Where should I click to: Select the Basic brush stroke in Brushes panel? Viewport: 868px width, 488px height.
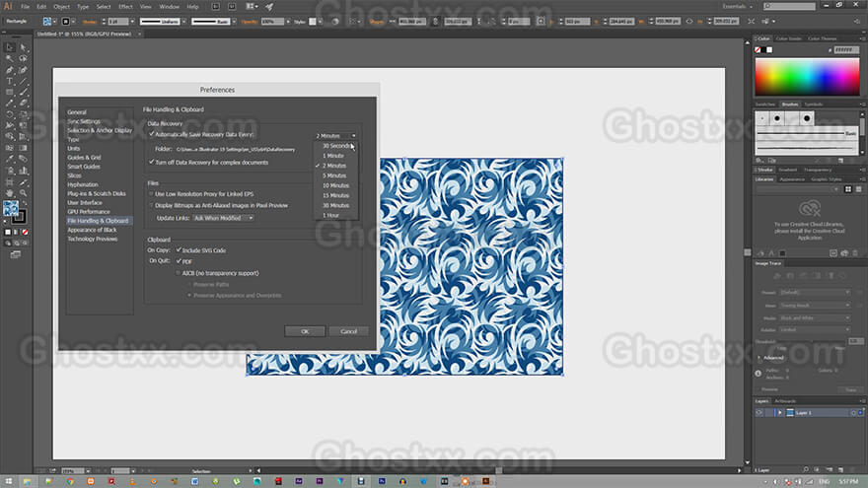[x=806, y=134]
